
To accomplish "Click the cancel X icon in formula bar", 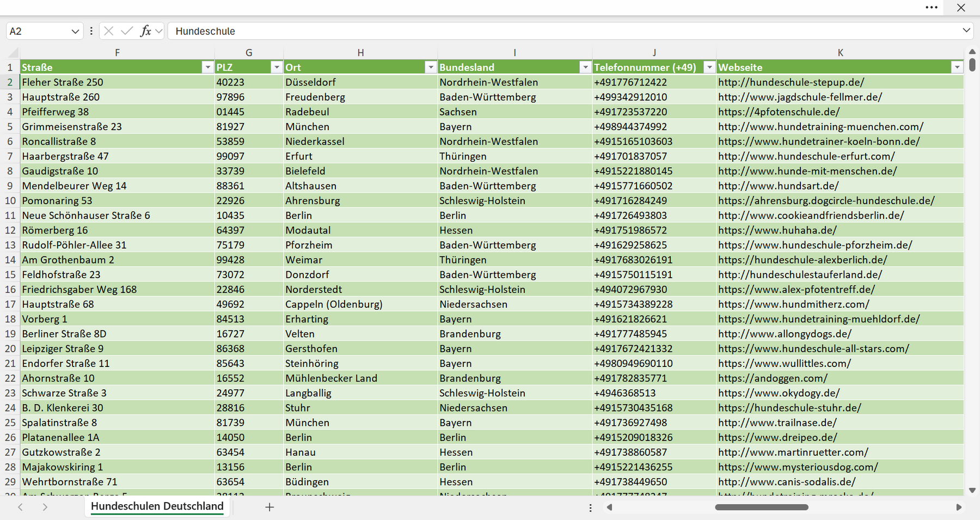I will point(108,31).
